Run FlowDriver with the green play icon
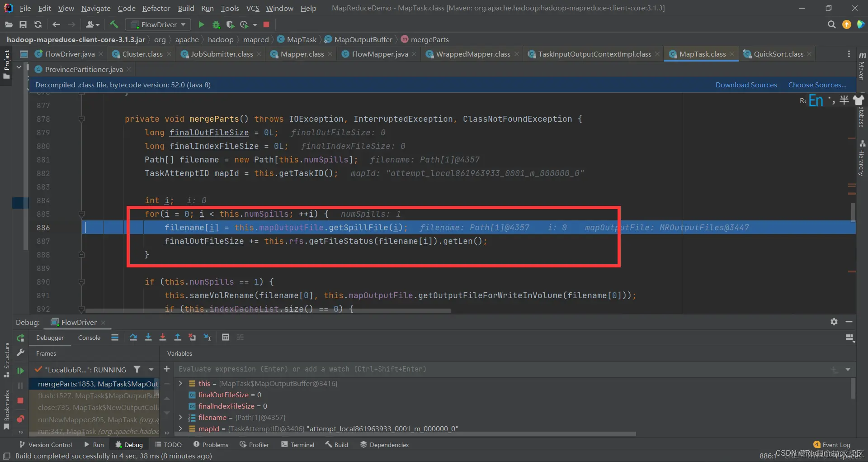Image resolution: width=868 pixels, height=462 pixels. [201, 24]
